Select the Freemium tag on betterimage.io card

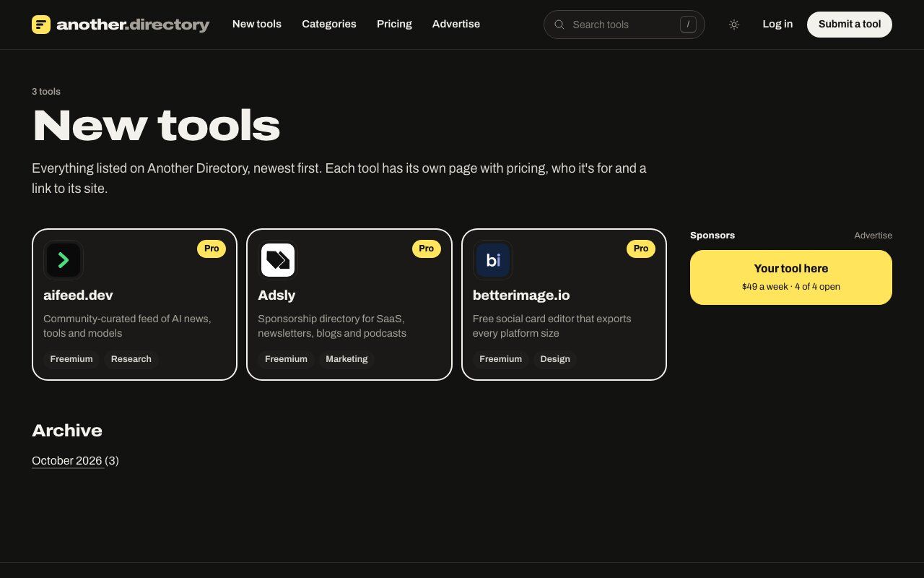[501, 359]
